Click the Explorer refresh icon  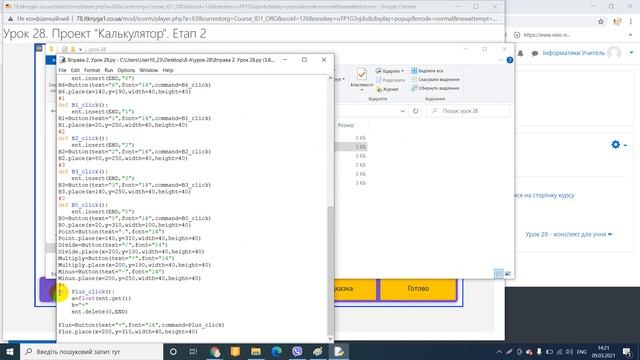click(416, 111)
